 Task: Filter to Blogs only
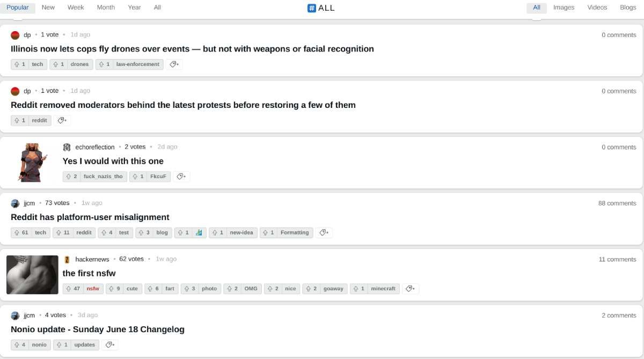pos(628,8)
